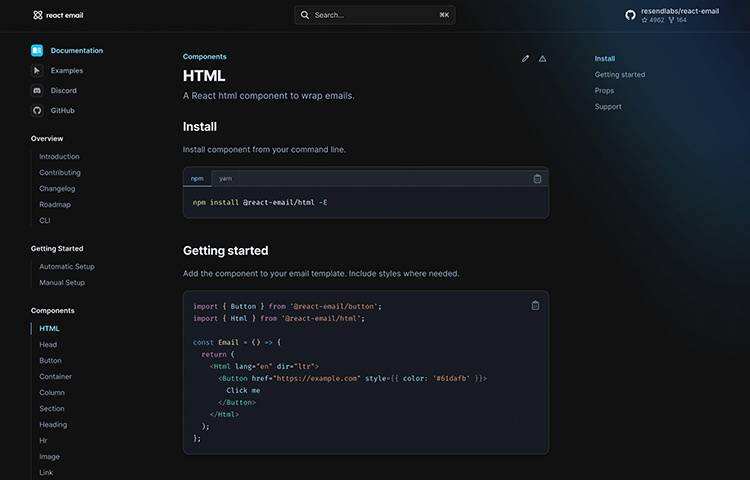Click the Examples cursor icon
The width and height of the screenshot is (750, 480).
(x=37, y=71)
